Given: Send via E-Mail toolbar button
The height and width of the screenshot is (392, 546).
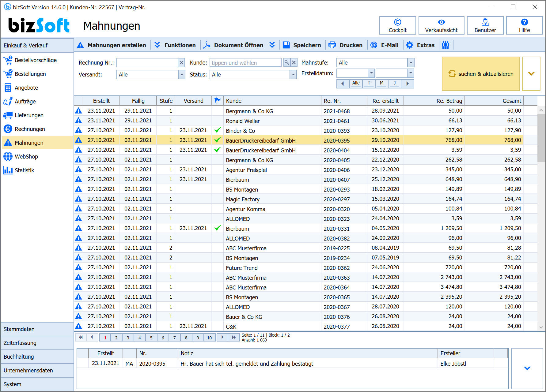Looking at the screenshot, I should pyautogui.click(x=384, y=45).
